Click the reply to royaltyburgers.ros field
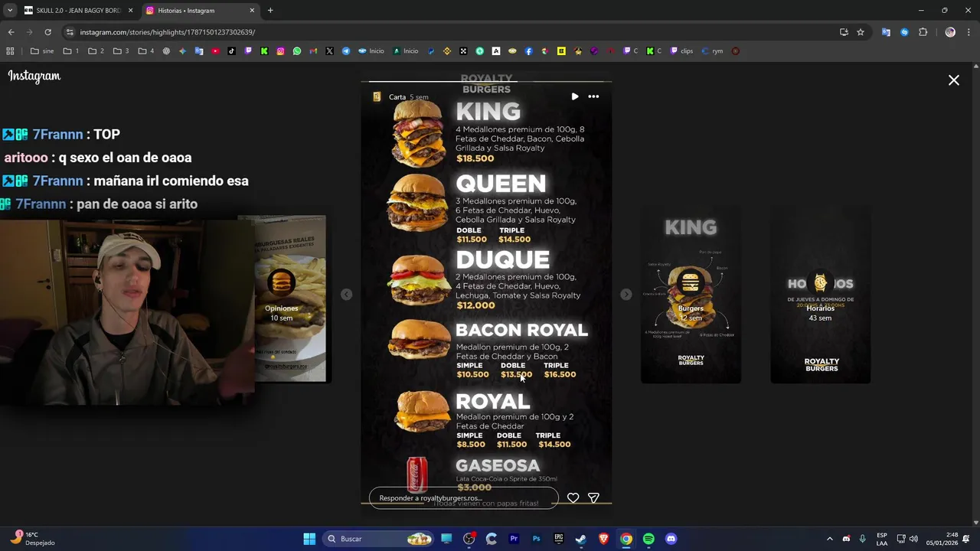 coord(464,498)
